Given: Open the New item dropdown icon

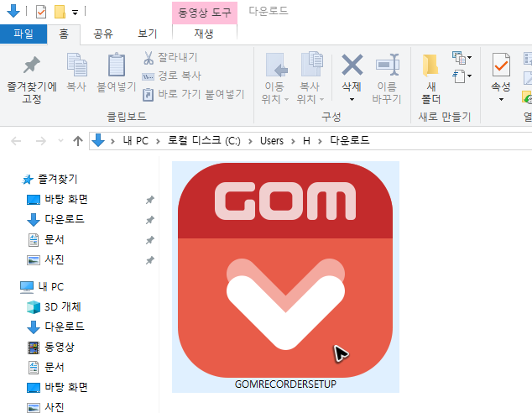Looking at the screenshot, I should pyautogui.click(x=462, y=58).
